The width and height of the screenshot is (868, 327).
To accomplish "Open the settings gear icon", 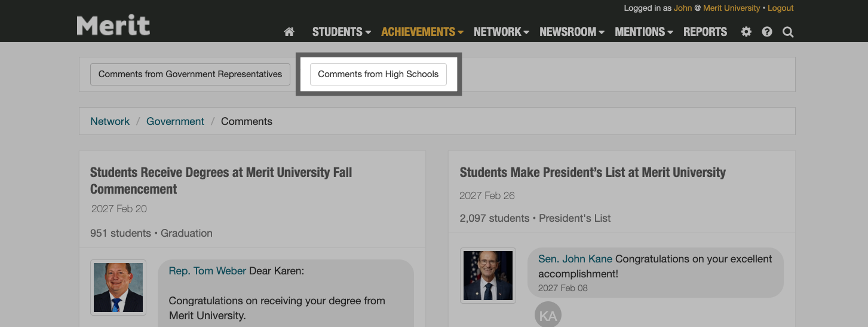I will point(746,32).
